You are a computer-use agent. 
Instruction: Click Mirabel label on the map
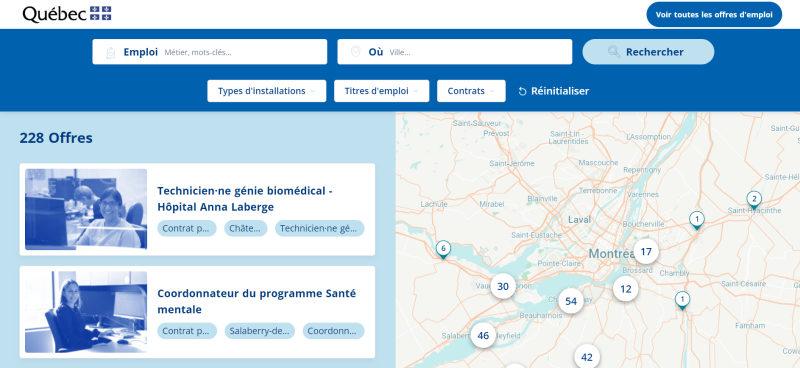coord(492,204)
